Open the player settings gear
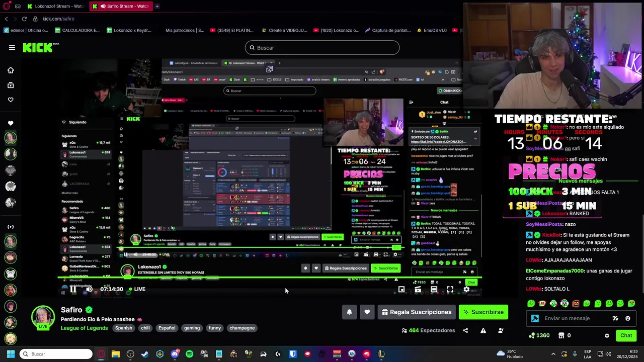The width and height of the screenshot is (644, 362). (466, 290)
